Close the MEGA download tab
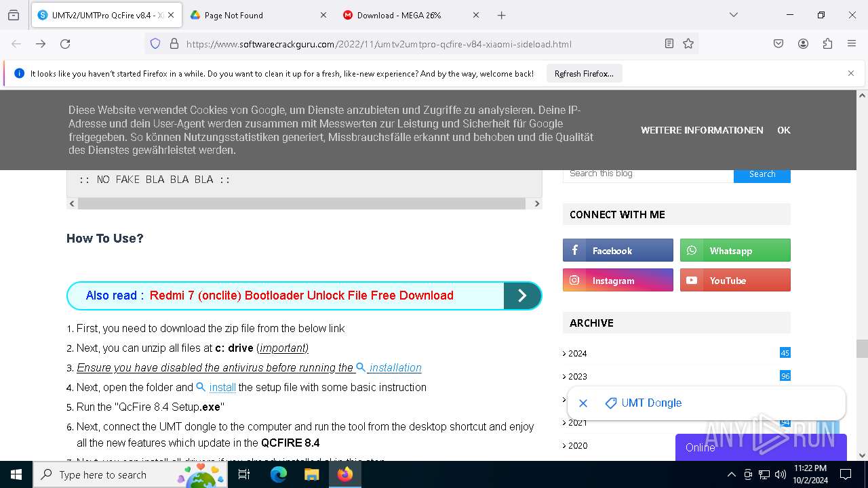This screenshot has width=868, height=488. [x=475, y=15]
